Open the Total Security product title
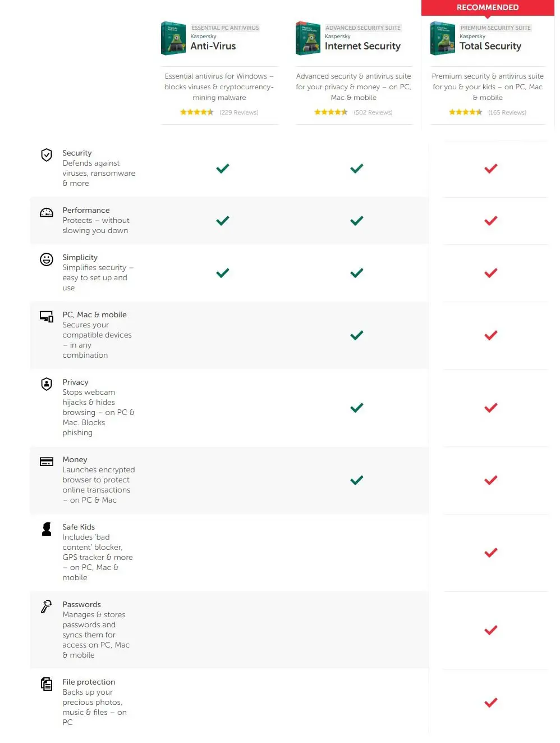560x743 pixels. [490, 46]
